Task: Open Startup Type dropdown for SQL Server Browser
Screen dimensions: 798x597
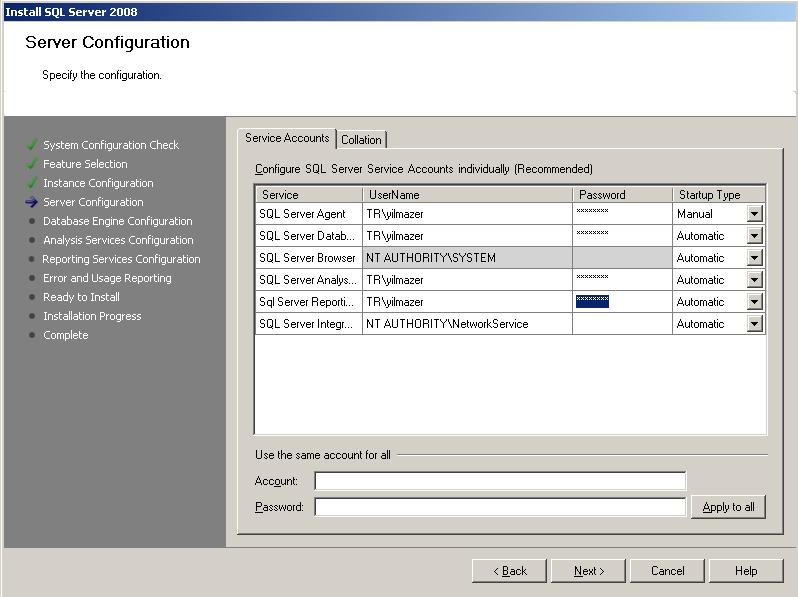Action: 754,258
